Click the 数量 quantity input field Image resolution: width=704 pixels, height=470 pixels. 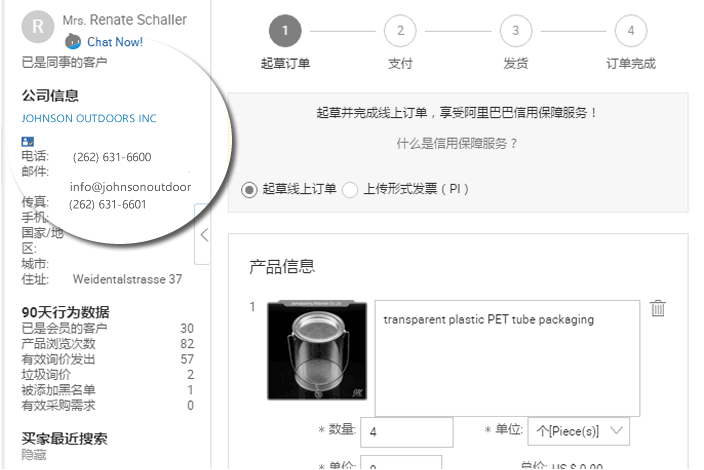coord(406,432)
